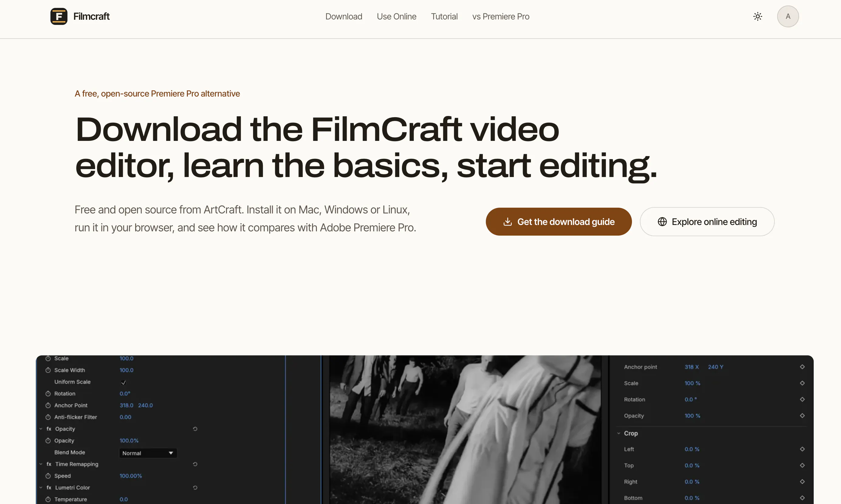
Task: Click keyframe diamond on Opacity 100 % row
Action: coord(802,415)
